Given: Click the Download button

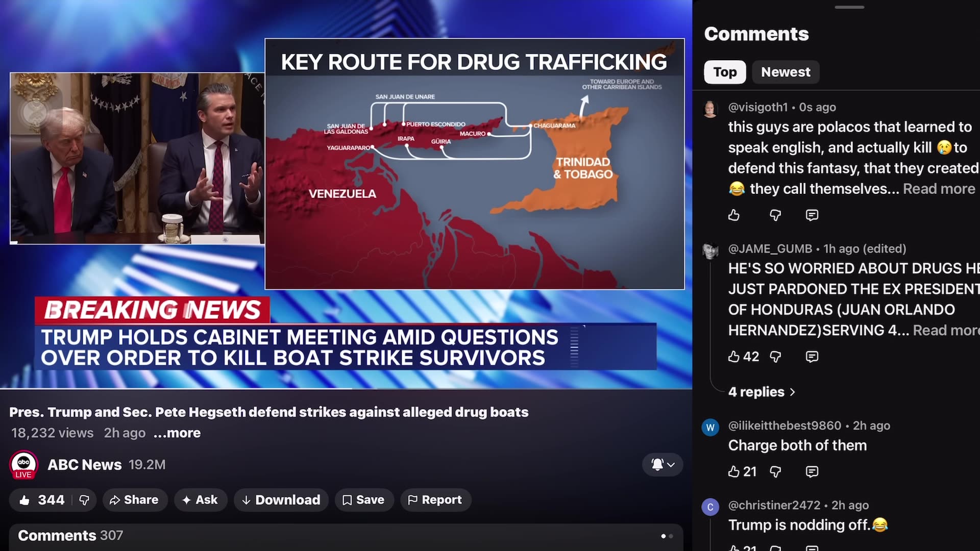Looking at the screenshot, I should [282, 500].
